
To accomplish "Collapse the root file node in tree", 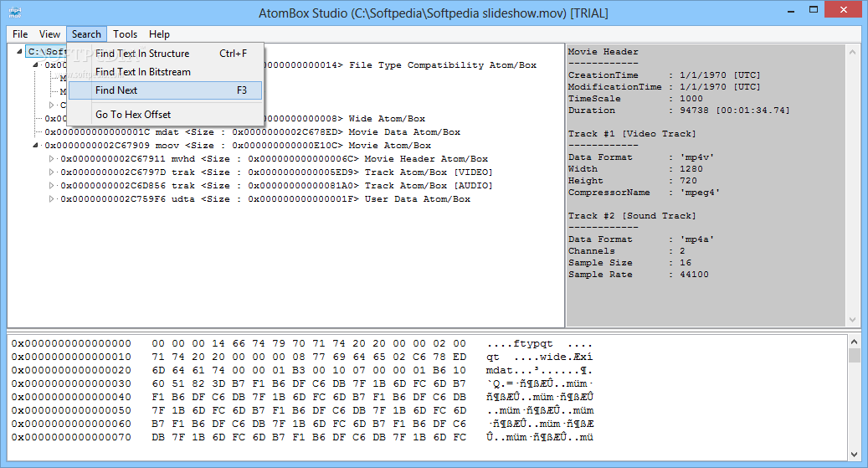I will click(x=19, y=52).
